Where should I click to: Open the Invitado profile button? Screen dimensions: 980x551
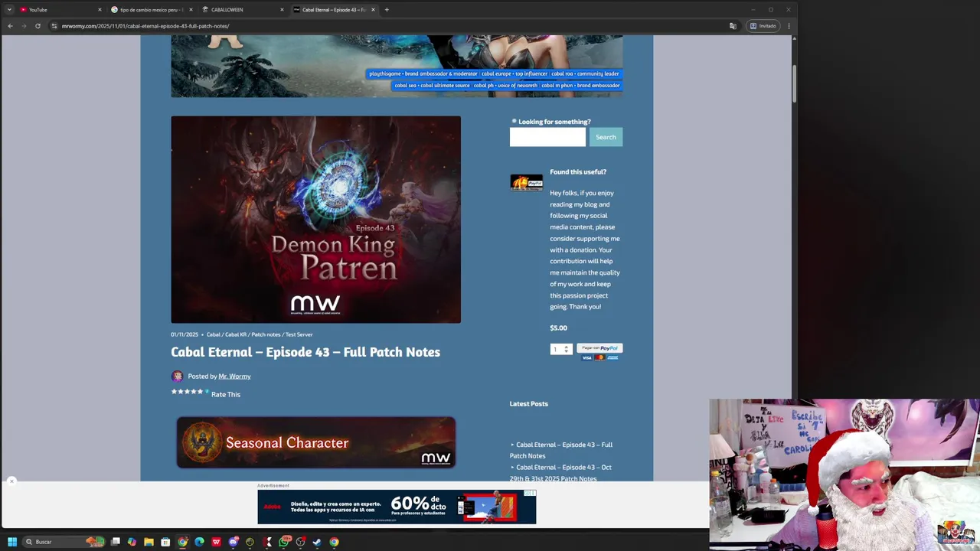pyautogui.click(x=763, y=26)
